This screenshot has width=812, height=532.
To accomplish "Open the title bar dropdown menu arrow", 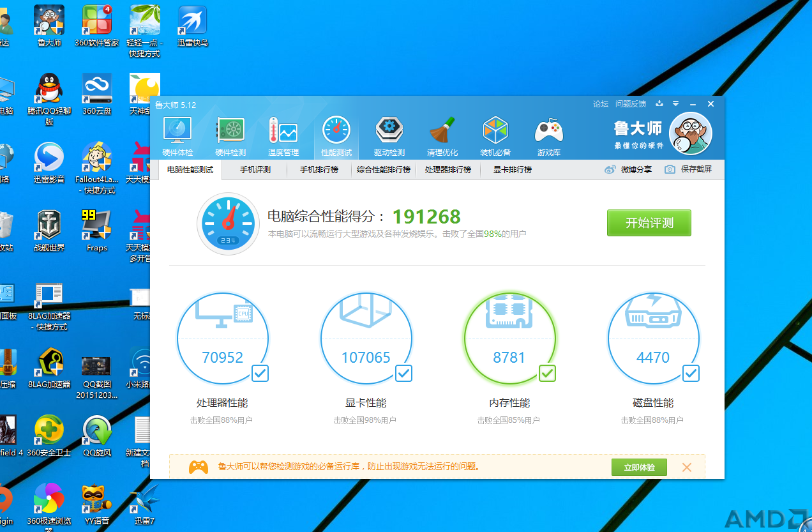I will pos(675,103).
